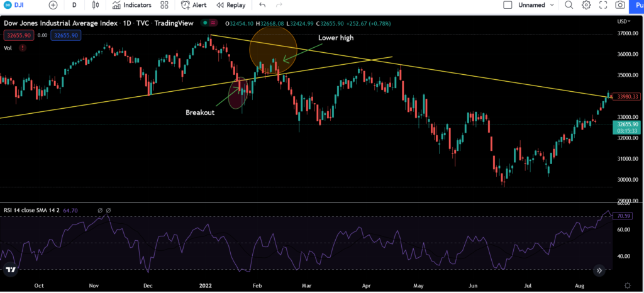The height and width of the screenshot is (293, 644).
Task: Open time axis settings gear at bottom right
Action: [627, 285]
